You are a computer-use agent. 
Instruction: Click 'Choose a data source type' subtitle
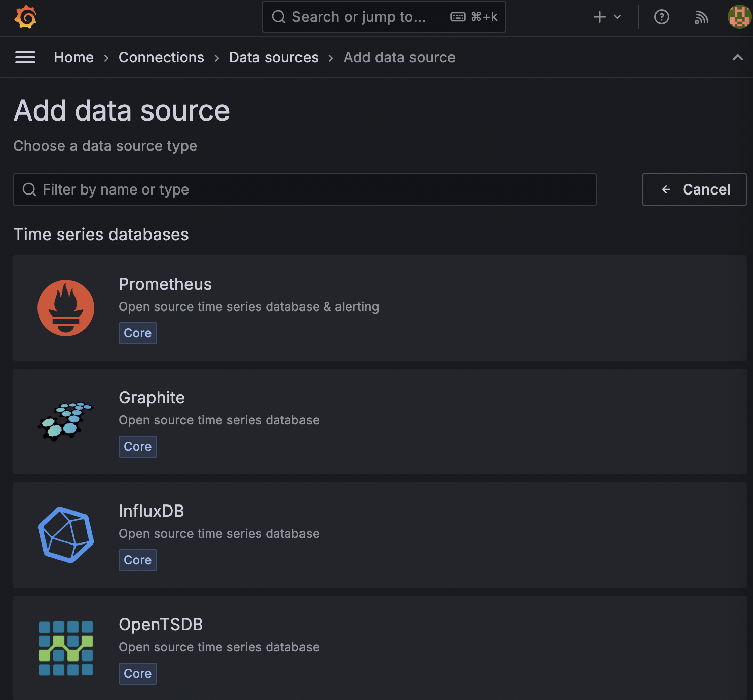click(x=105, y=146)
